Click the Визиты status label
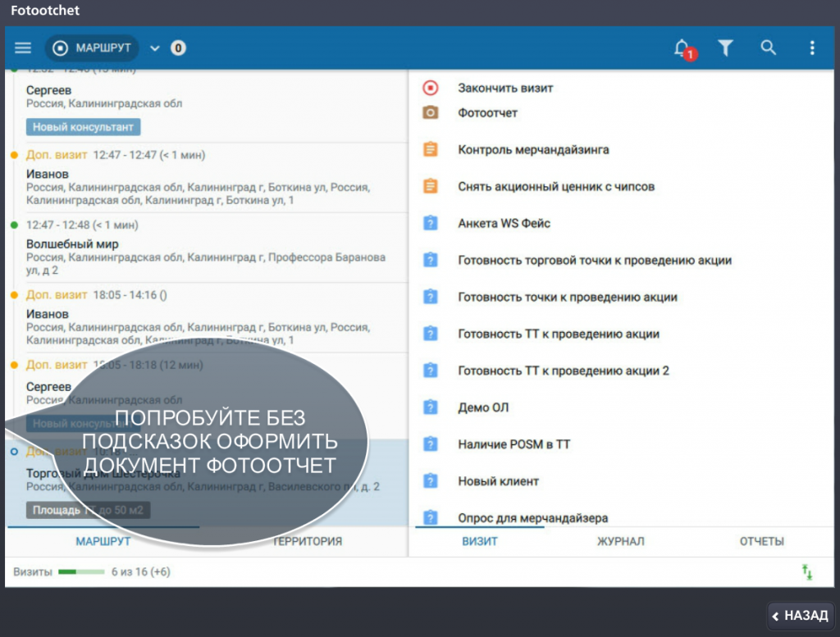Image resolution: width=840 pixels, height=637 pixels. tap(33, 572)
